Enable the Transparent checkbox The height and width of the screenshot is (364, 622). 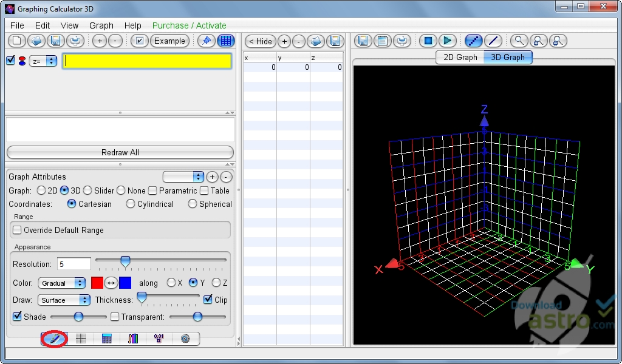coord(115,317)
